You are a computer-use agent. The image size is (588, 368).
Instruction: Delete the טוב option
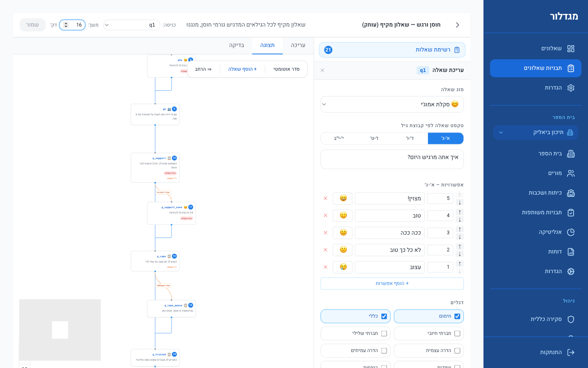325,215
